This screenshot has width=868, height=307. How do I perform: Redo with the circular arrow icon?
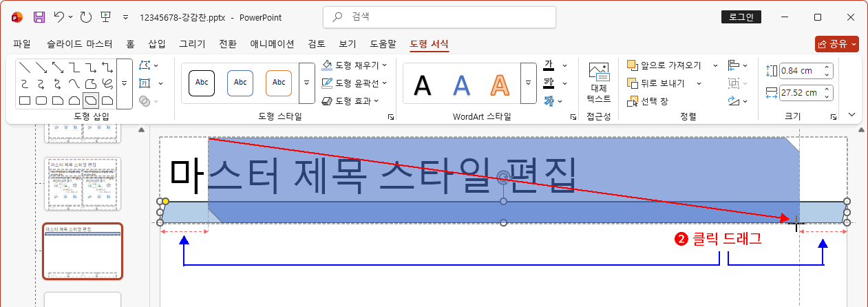[85, 17]
